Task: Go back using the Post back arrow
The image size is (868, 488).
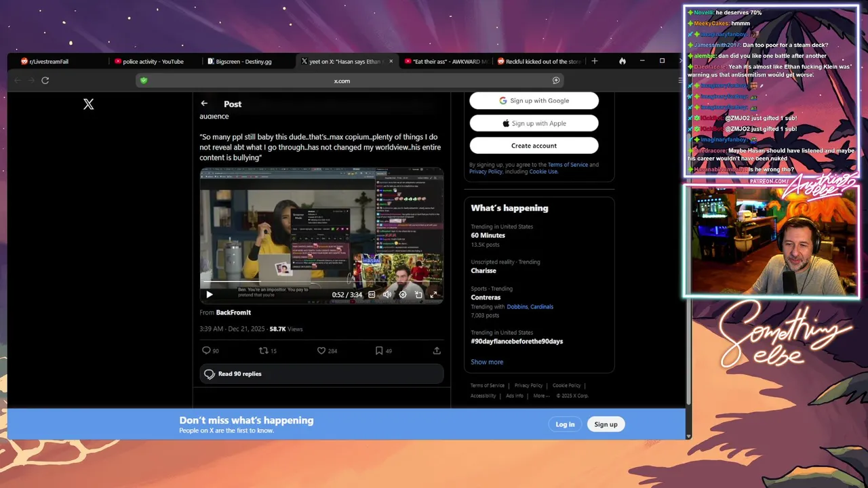Action: pyautogui.click(x=204, y=104)
